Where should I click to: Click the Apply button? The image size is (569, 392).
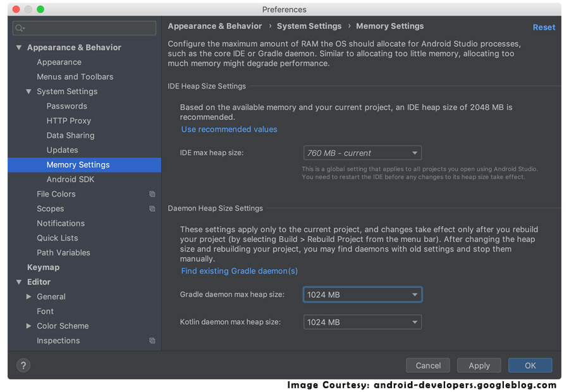[x=479, y=365]
